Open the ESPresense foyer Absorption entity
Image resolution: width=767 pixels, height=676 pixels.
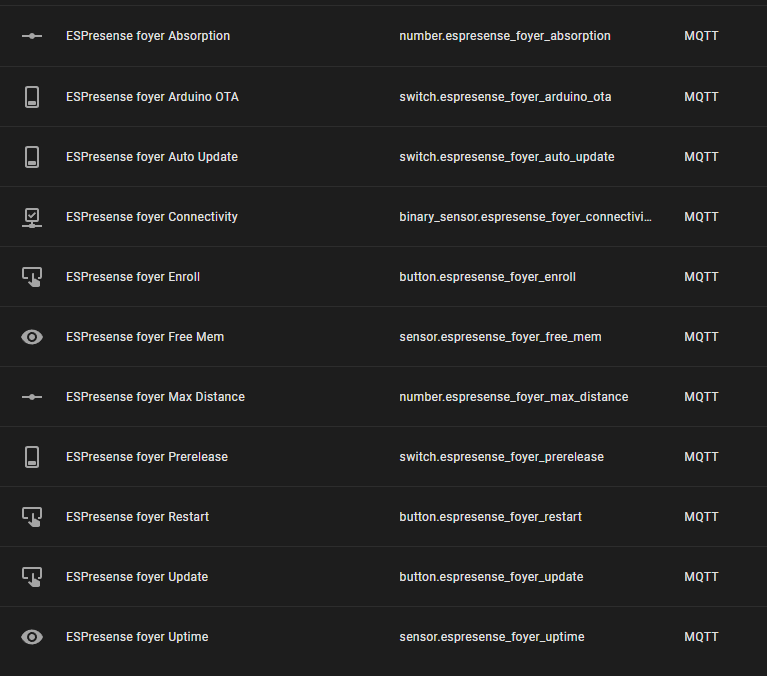[x=148, y=36]
